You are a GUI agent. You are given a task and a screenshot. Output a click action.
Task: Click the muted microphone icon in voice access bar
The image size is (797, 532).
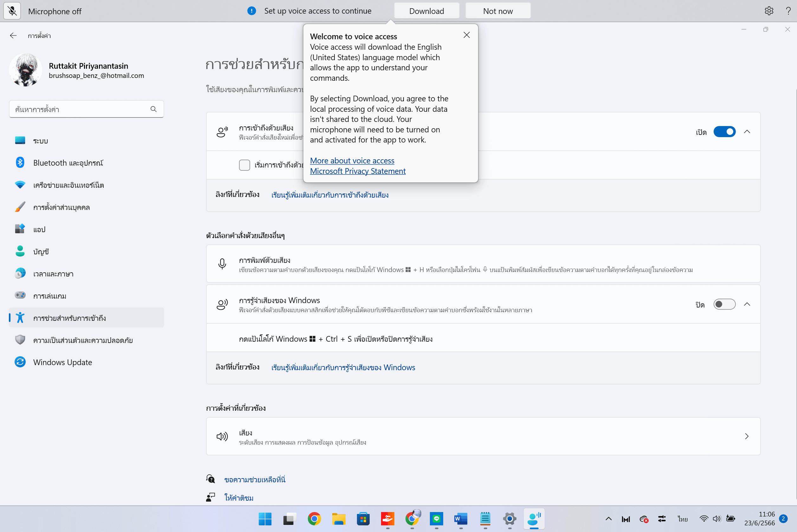pyautogui.click(x=12, y=11)
